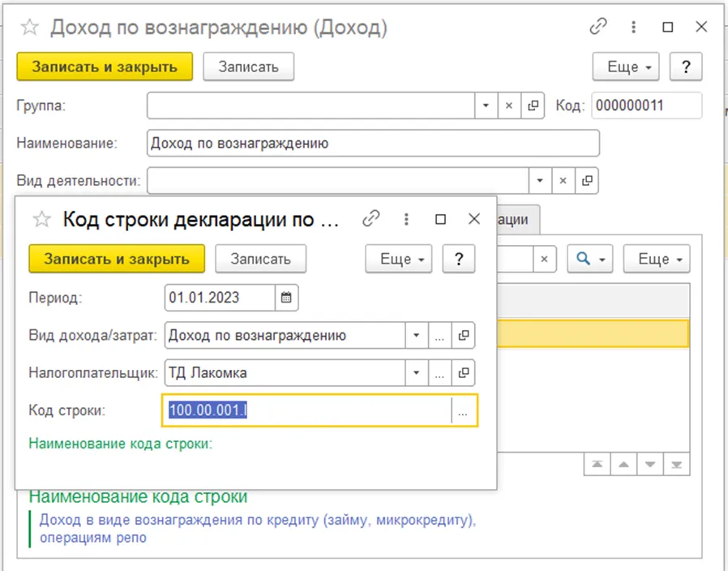Viewport: 728px width, 571px height.
Task: Open the Вид дохода/затрат item card
Action: coord(464,335)
